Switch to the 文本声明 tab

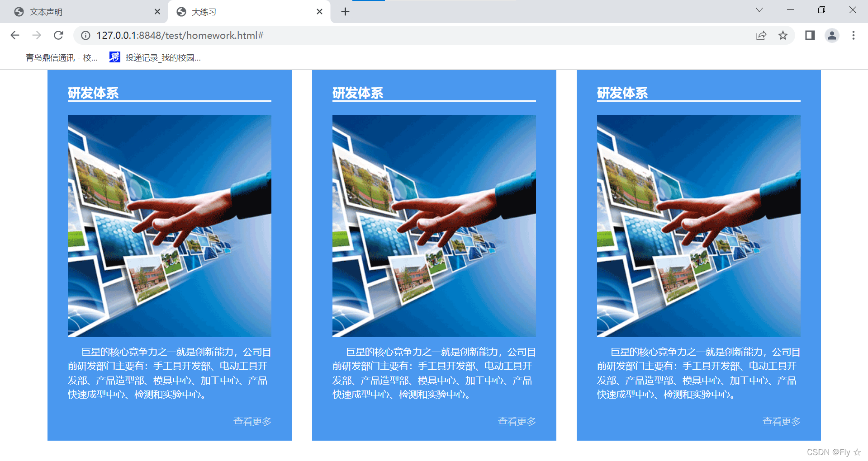click(x=84, y=12)
